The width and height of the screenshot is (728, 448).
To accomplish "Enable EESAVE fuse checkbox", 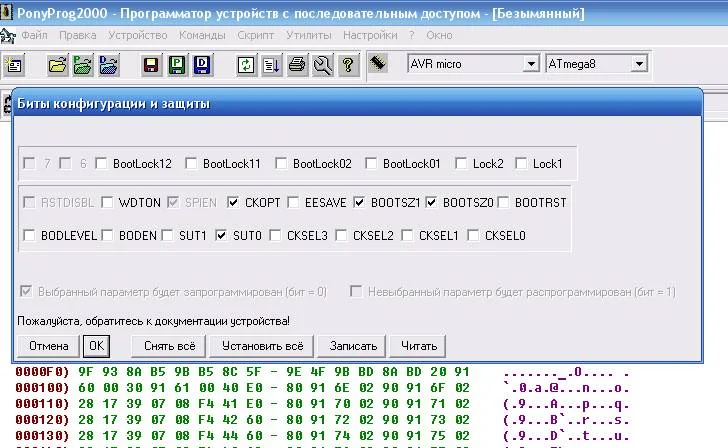I will [x=293, y=202].
